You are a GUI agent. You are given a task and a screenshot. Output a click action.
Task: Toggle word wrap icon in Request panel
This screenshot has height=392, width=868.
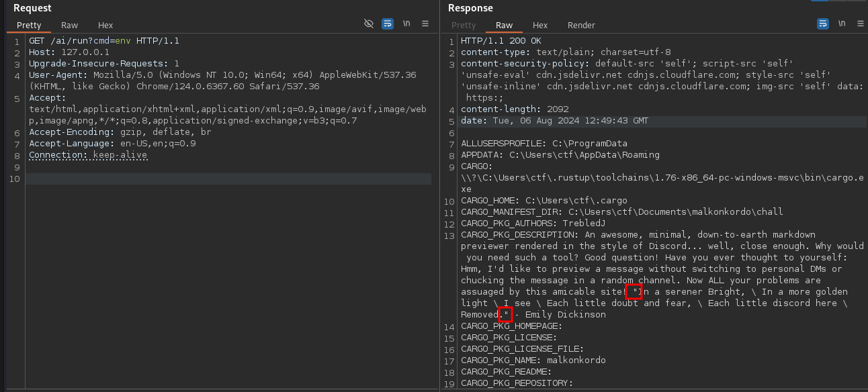(x=388, y=23)
